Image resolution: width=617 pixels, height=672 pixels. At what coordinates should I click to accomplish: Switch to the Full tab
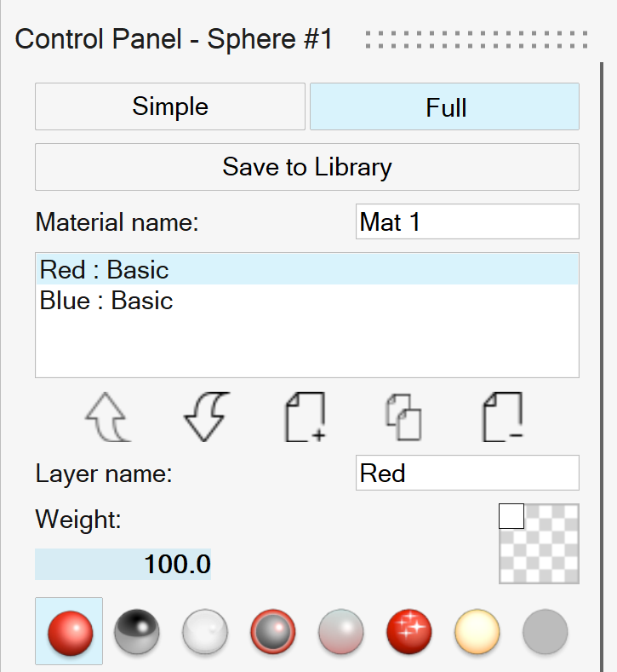(x=444, y=106)
